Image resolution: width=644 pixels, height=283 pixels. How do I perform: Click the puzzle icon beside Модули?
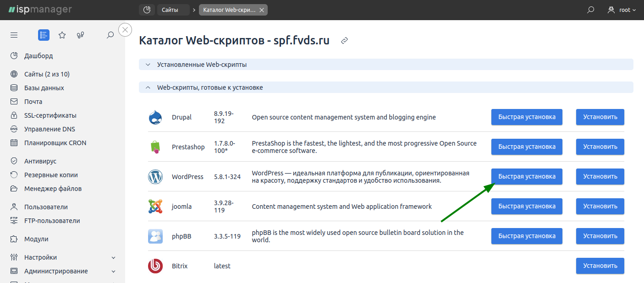pos(14,239)
